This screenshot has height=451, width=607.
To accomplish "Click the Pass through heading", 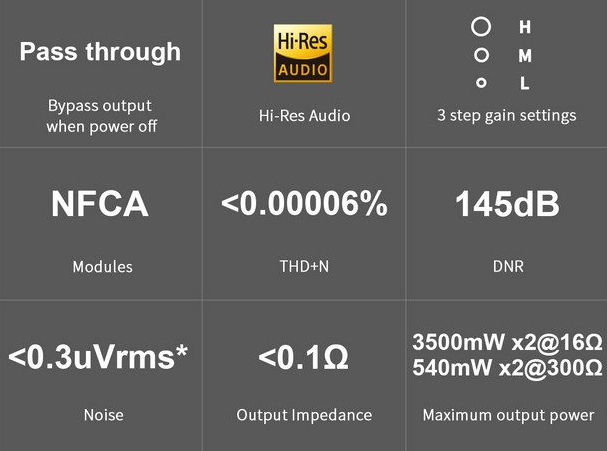I will click(x=100, y=52).
